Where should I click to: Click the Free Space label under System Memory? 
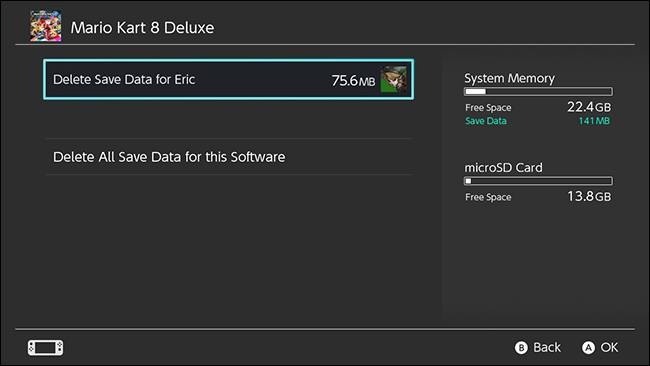click(x=488, y=108)
